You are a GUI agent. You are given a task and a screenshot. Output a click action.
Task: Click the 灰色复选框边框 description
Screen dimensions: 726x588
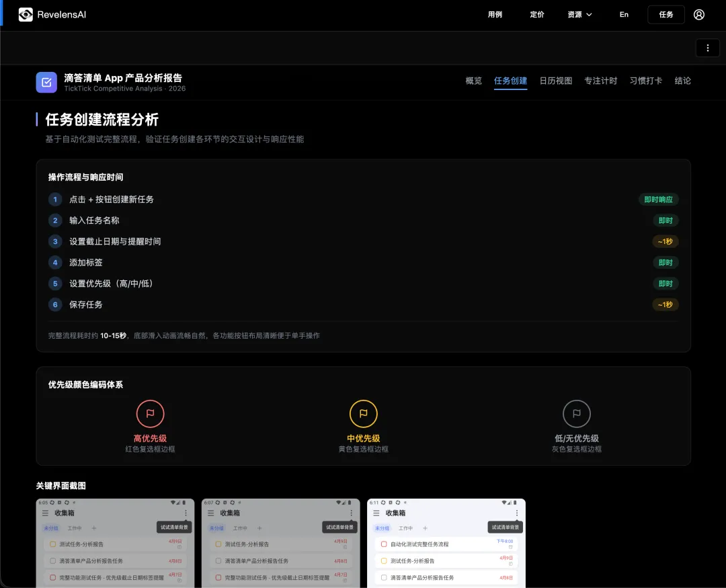[x=577, y=449]
